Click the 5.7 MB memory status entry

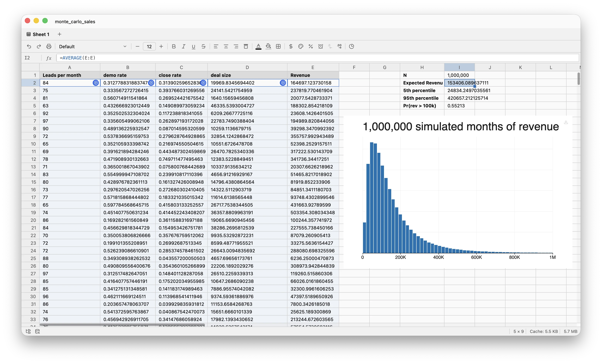[x=571, y=331]
